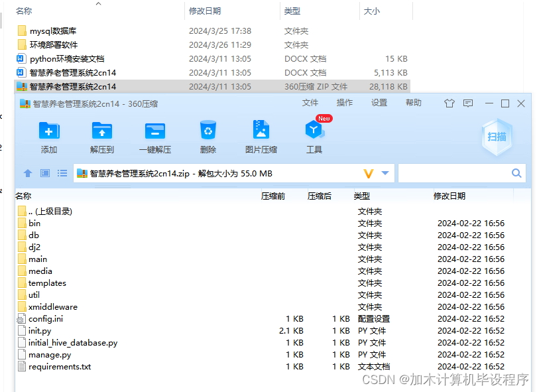Image resolution: width=539 pixels, height=392 pixels.
Task: Click the 删除 (Delete) toolbar icon
Action: click(x=208, y=135)
